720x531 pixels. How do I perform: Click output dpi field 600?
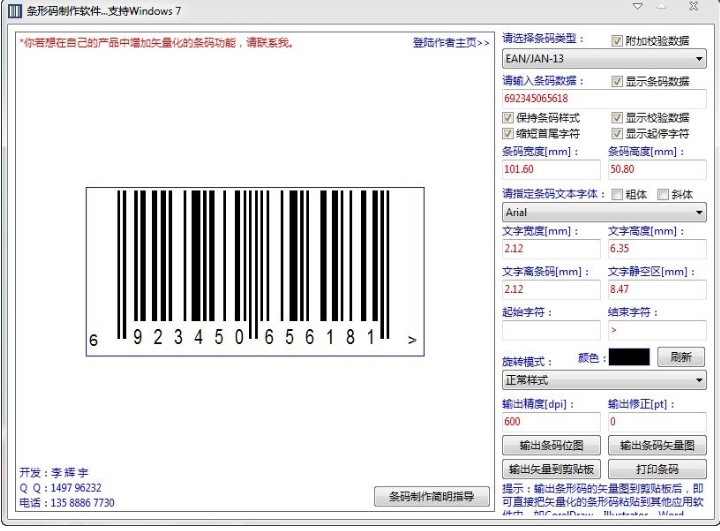551,422
